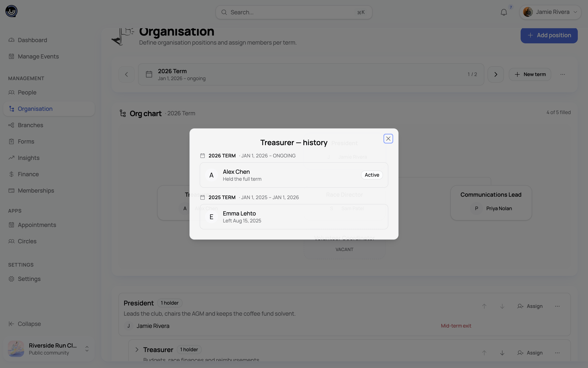The height and width of the screenshot is (368, 588).
Task: Click the 4 of 5 filled label
Action: [x=559, y=112]
